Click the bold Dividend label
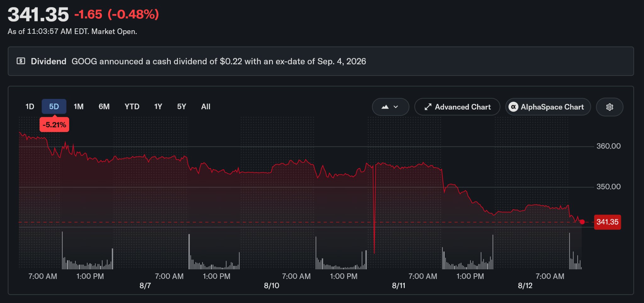 [48, 61]
